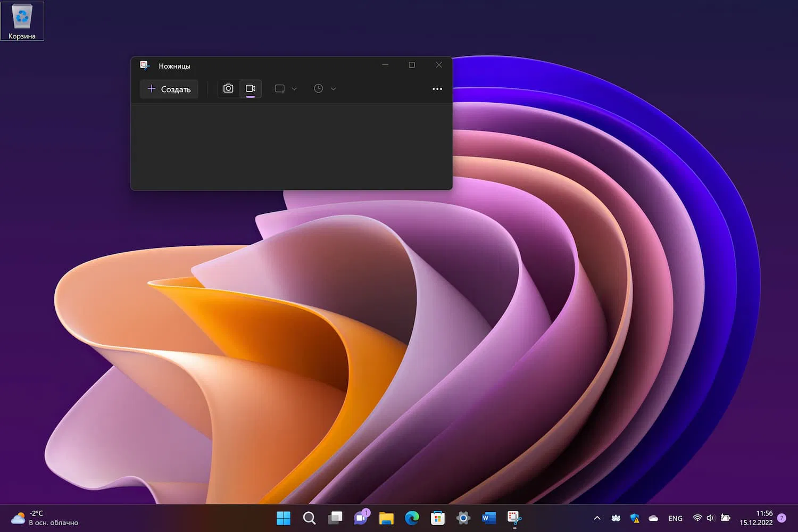Image resolution: width=798 pixels, height=532 pixels.
Task: Click the Wi-Fi network tray icon
Action: point(697,518)
